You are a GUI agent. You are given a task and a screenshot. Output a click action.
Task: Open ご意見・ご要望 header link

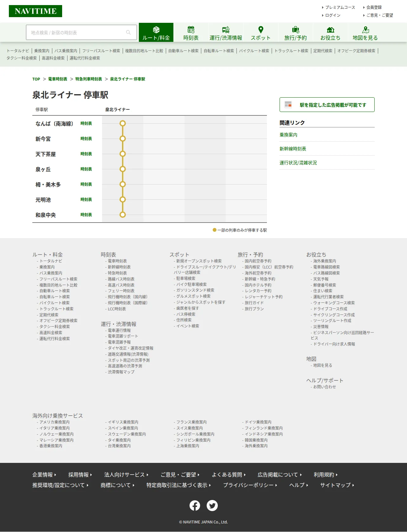coord(379,15)
